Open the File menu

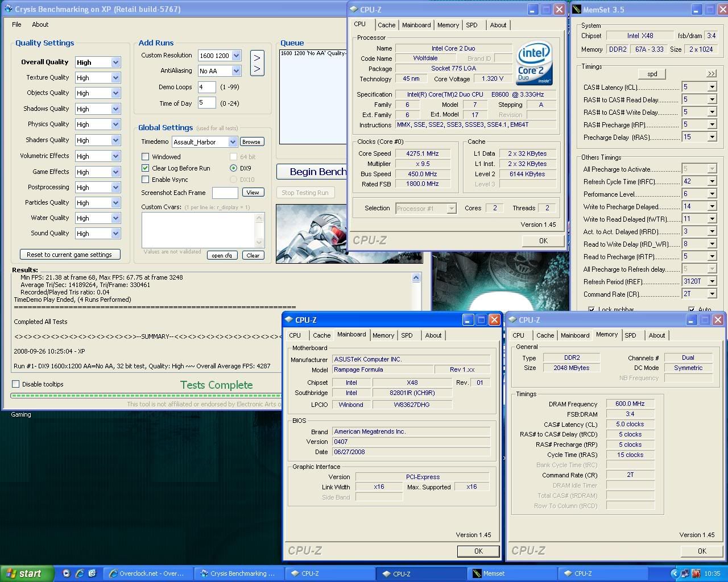16,24
